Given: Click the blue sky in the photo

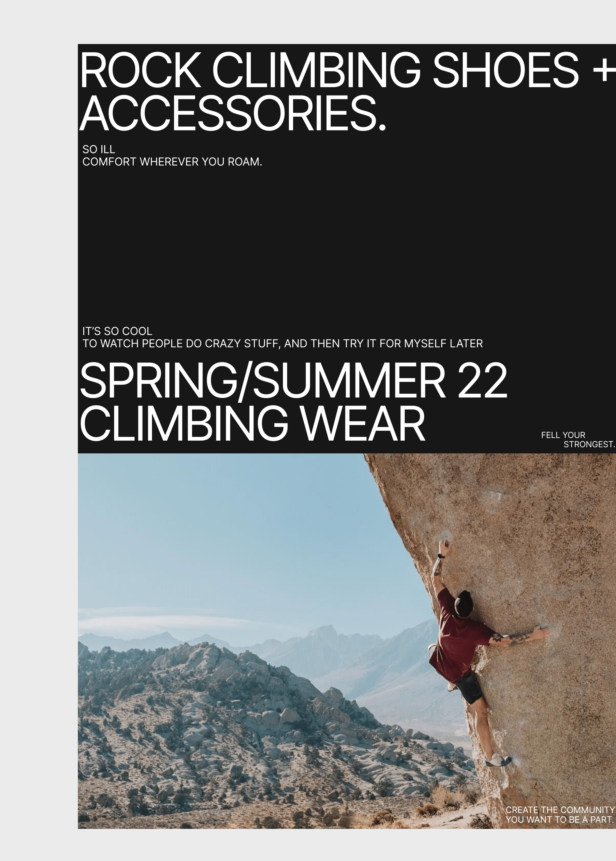Looking at the screenshot, I should pos(227,531).
